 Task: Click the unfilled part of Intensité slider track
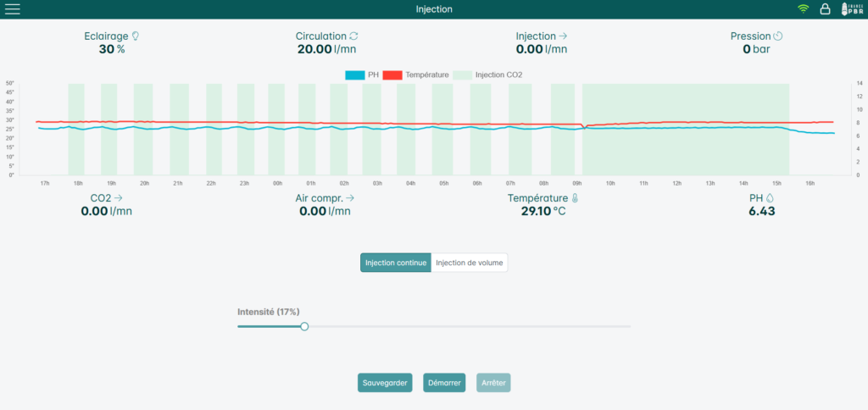[x=470, y=326]
